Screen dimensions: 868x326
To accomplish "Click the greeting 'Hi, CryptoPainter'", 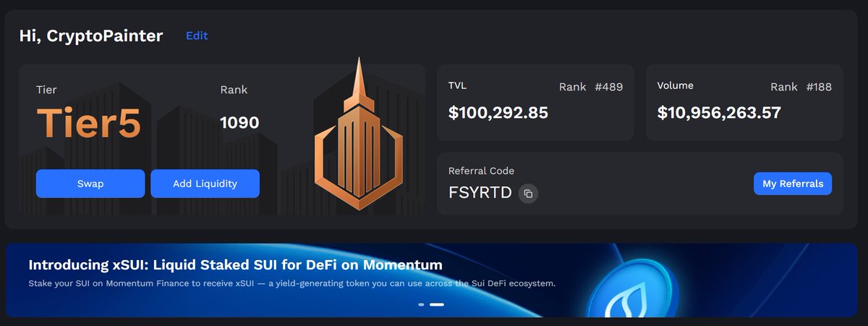I will [91, 35].
